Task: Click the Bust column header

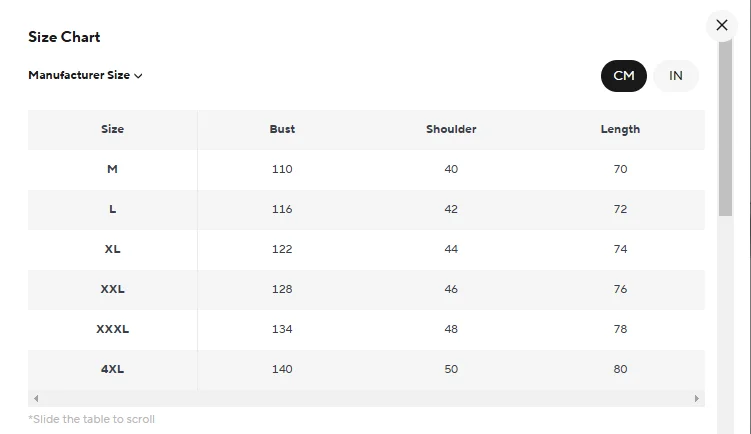Action: [x=282, y=129]
